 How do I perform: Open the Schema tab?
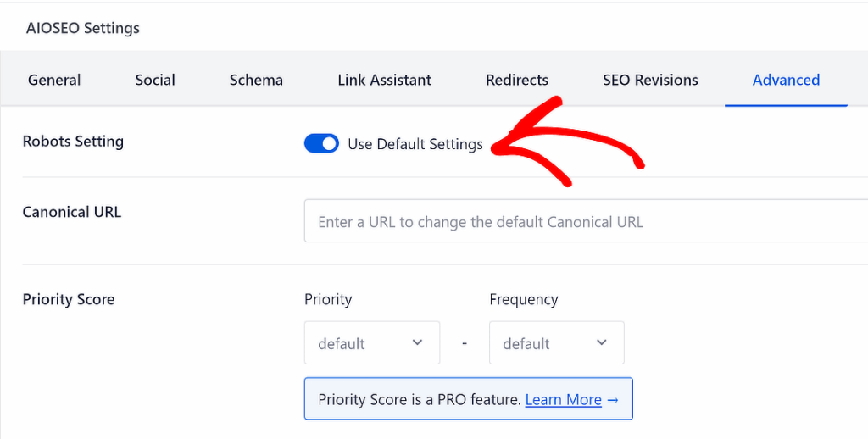click(256, 81)
